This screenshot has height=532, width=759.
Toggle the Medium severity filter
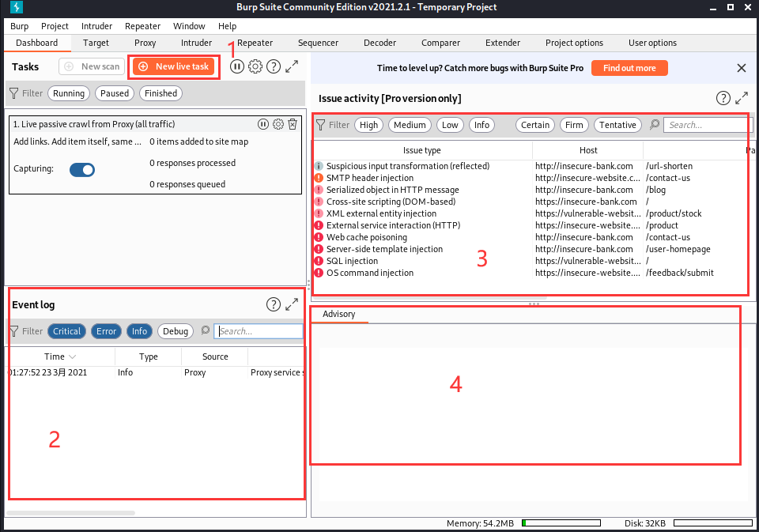coord(410,125)
